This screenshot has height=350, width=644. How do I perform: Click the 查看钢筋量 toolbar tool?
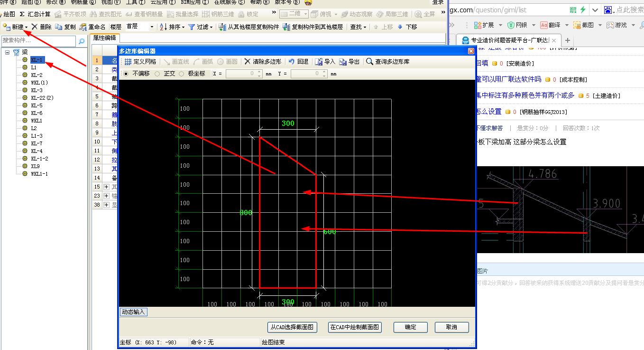144,14
